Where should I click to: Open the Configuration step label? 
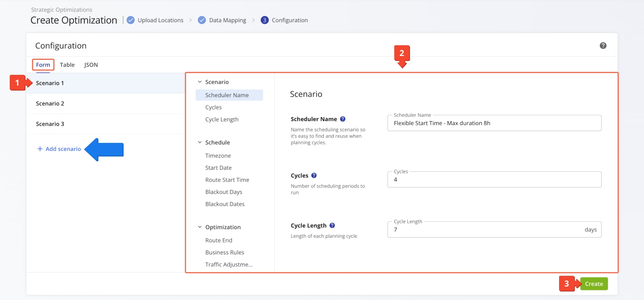tap(290, 20)
